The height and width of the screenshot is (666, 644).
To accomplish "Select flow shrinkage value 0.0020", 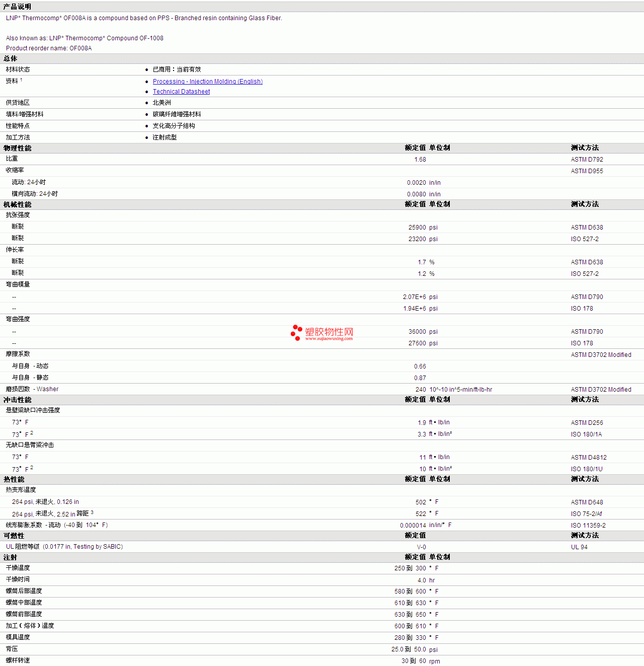I will pos(417,183).
